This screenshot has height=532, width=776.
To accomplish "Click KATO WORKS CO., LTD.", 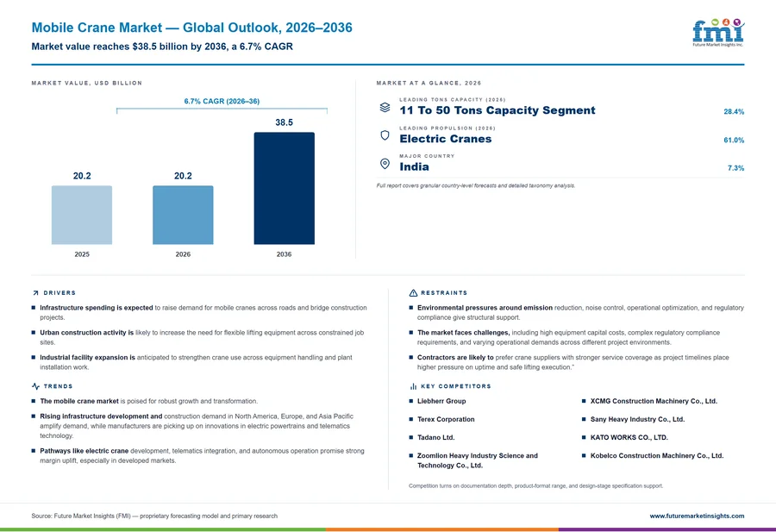I will [629, 437].
